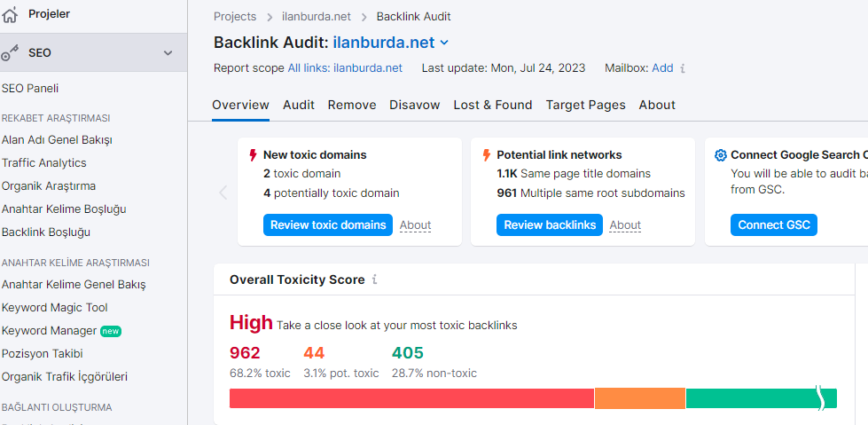The image size is (868, 425).
Task: Go to previous card with left arrow
Action: pyautogui.click(x=223, y=193)
